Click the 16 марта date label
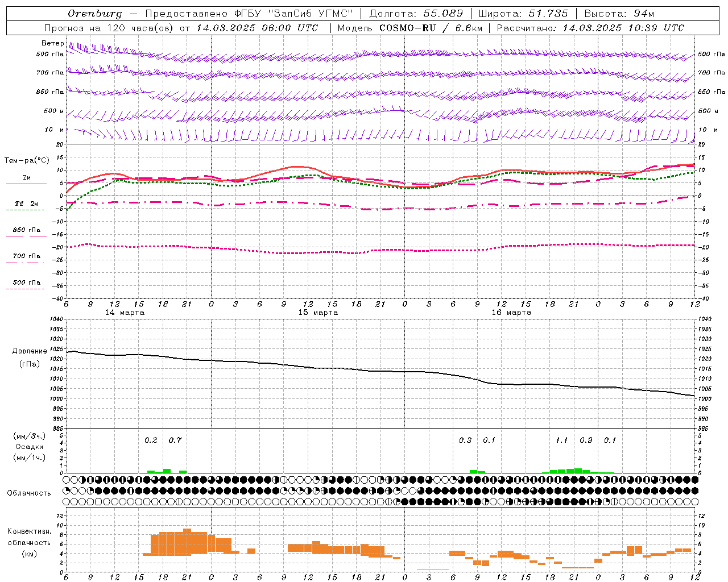 point(512,312)
